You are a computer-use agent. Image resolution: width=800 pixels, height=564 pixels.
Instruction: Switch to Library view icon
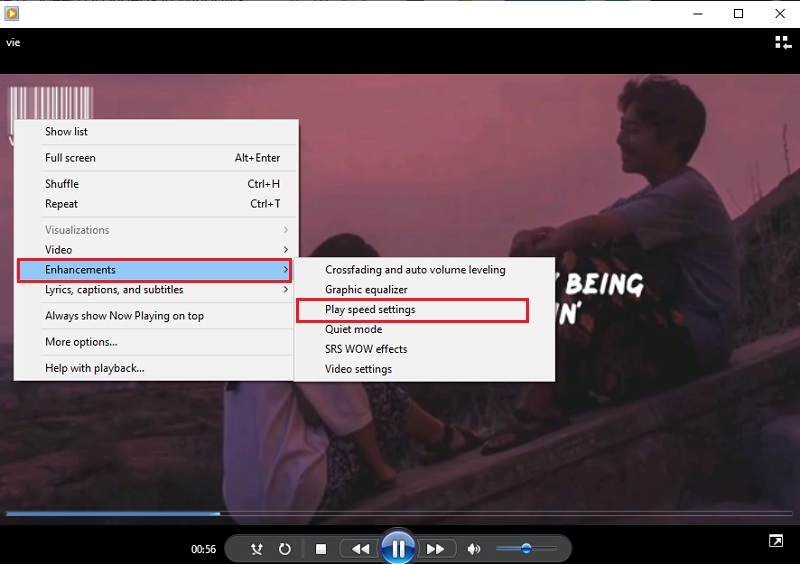pos(783,43)
